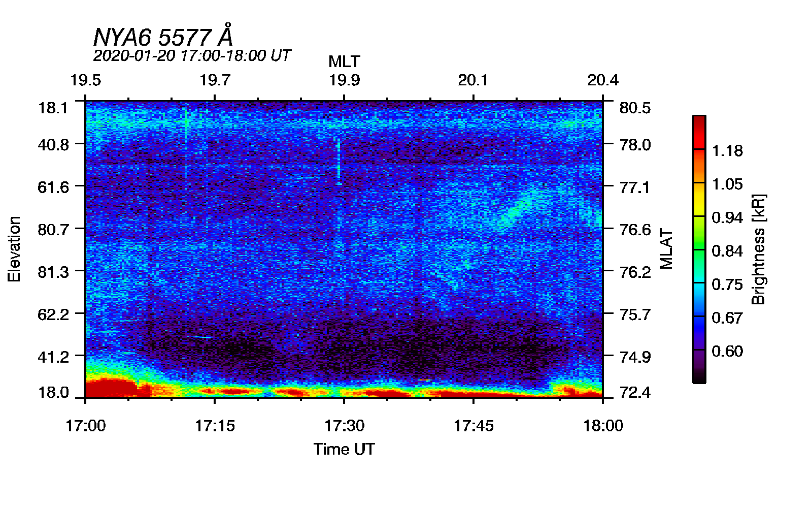Click the elevation tick value '80.7'

[54, 230]
